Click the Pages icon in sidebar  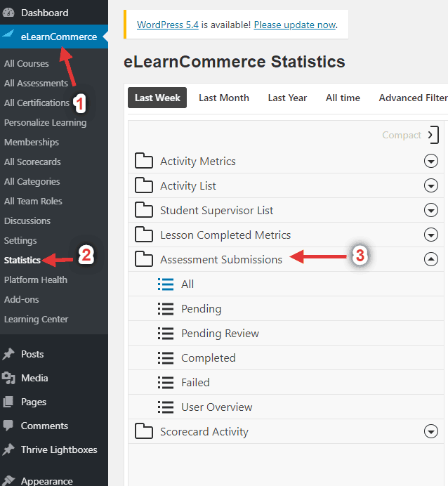8,402
